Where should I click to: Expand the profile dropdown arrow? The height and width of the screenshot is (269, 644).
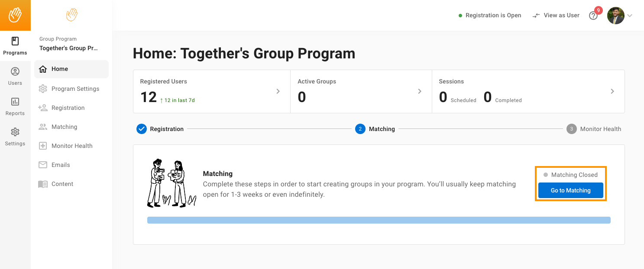630,16
